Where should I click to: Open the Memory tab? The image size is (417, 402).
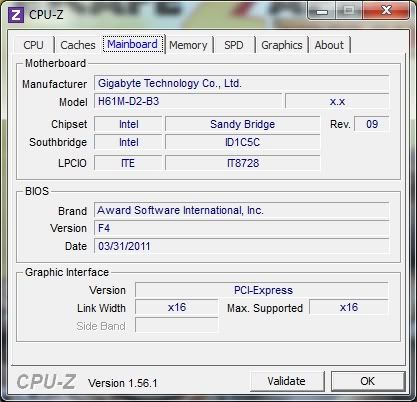coord(188,45)
